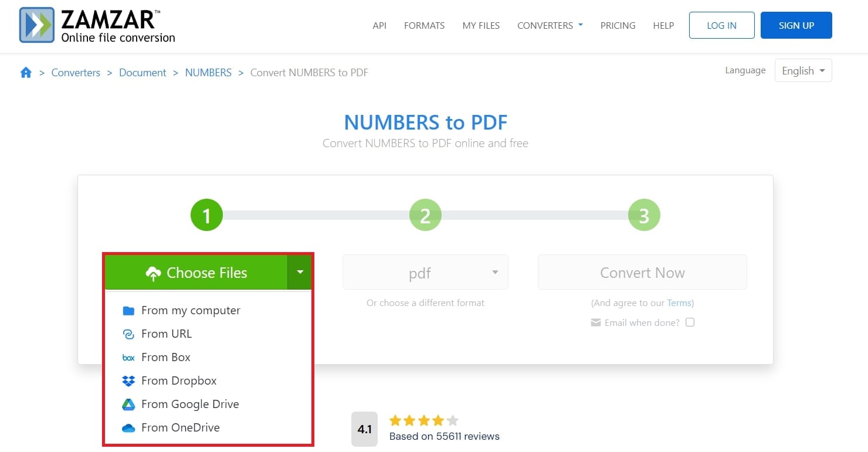
Task: Expand the CONVERTERS menu
Action: (x=550, y=26)
